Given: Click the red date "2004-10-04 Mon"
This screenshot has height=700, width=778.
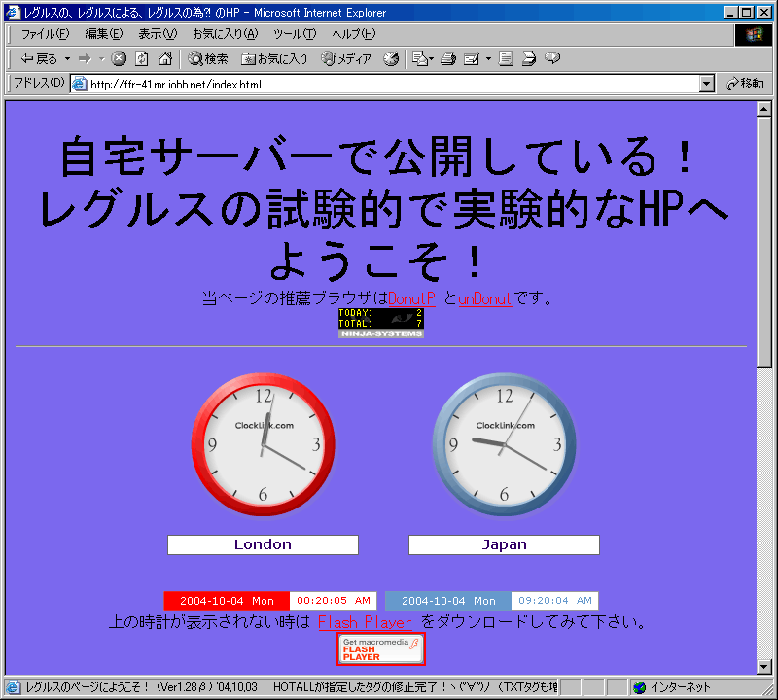Looking at the screenshot, I should [227, 601].
